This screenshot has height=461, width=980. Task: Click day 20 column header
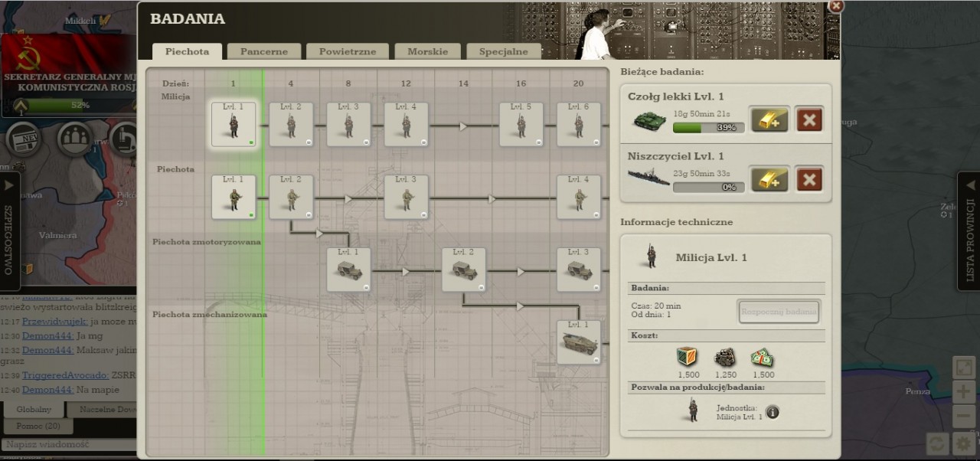[x=578, y=83]
